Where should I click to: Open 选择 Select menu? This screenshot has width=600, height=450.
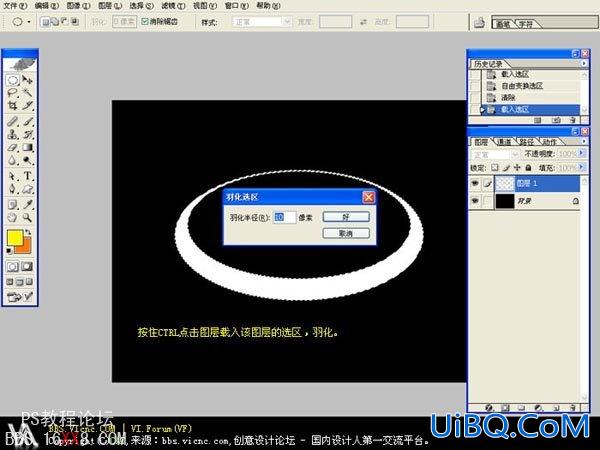[x=141, y=5]
